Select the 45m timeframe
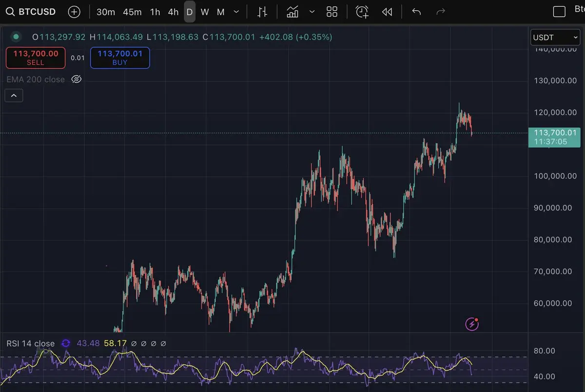 coord(132,12)
